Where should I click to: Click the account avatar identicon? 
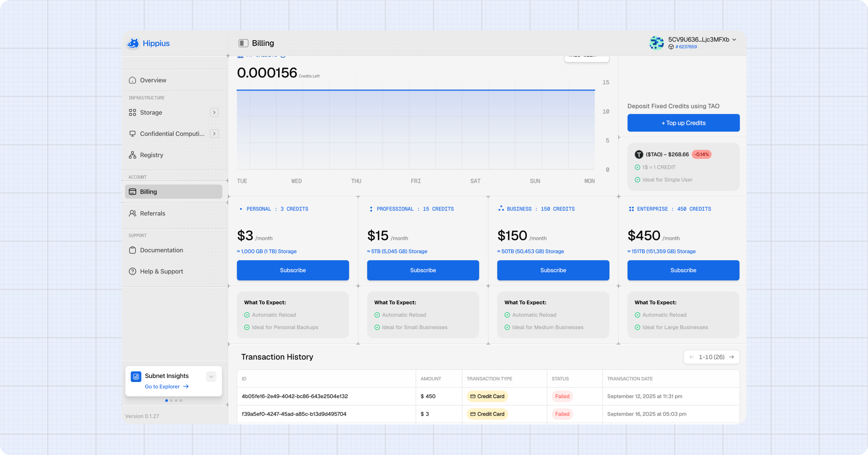(x=657, y=43)
